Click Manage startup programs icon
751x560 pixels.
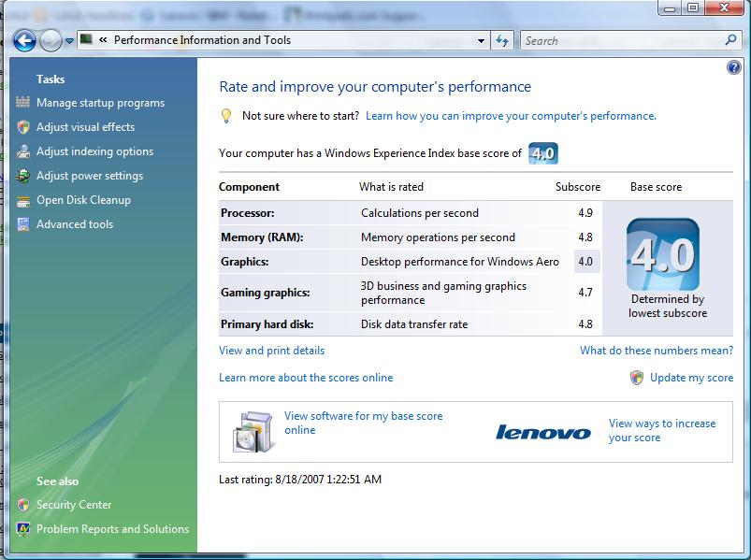[23, 102]
